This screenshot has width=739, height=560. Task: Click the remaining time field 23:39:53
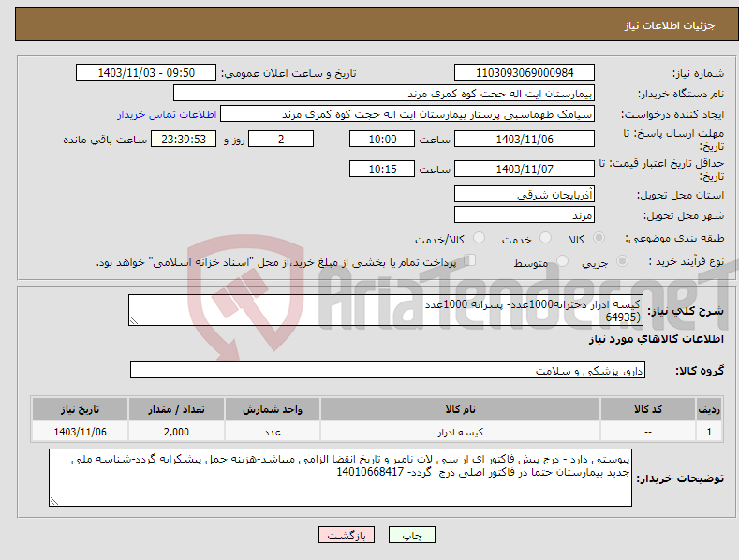pyautogui.click(x=184, y=139)
